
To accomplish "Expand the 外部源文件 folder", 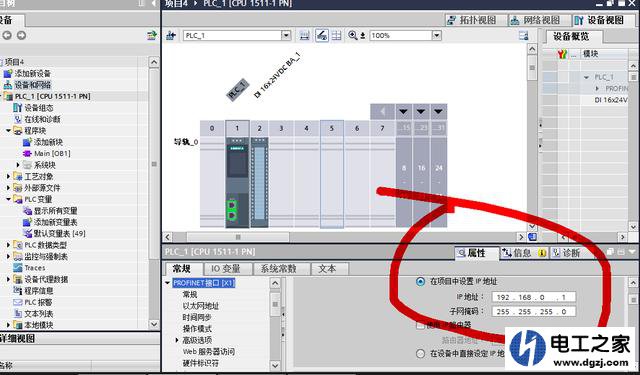I will click(x=9, y=188).
